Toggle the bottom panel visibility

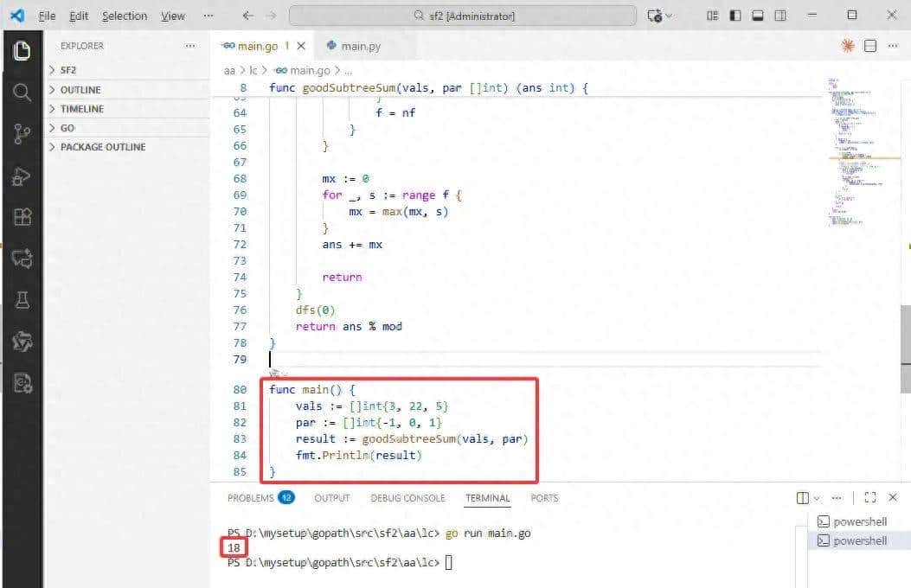[758, 16]
